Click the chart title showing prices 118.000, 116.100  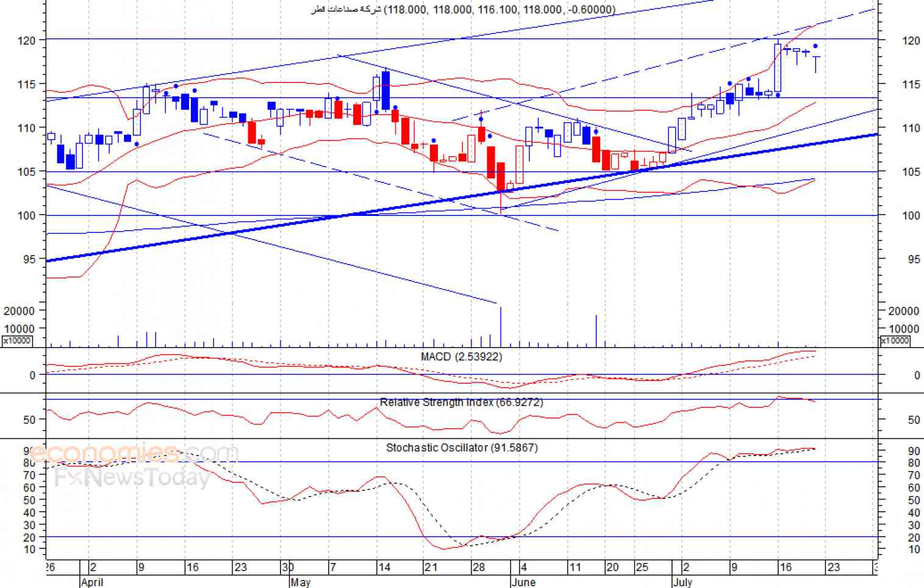tap(464, 9)
